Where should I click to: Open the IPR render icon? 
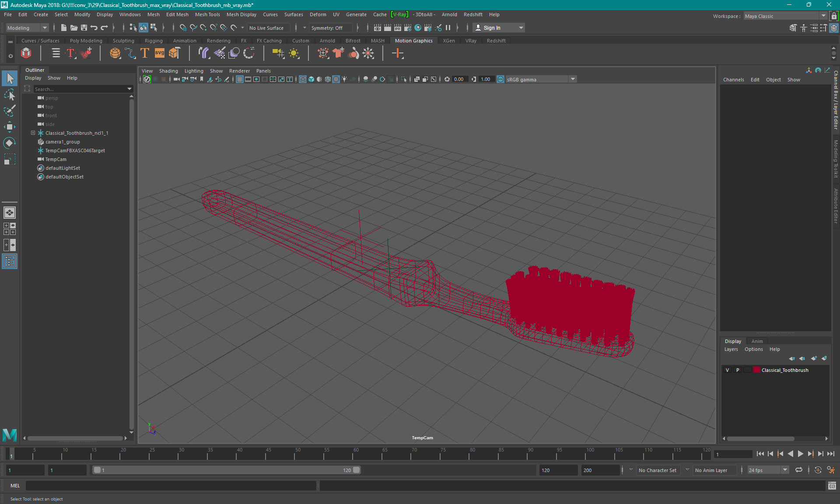click(x=397, y=28)
